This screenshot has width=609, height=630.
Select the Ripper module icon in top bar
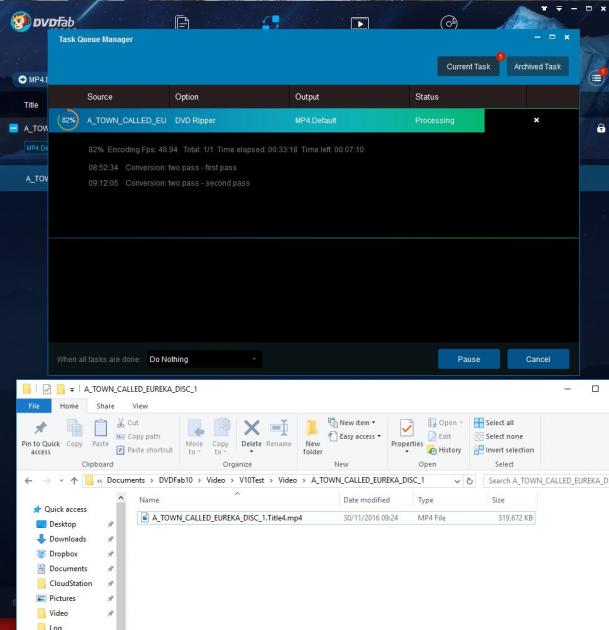[271, 21]
